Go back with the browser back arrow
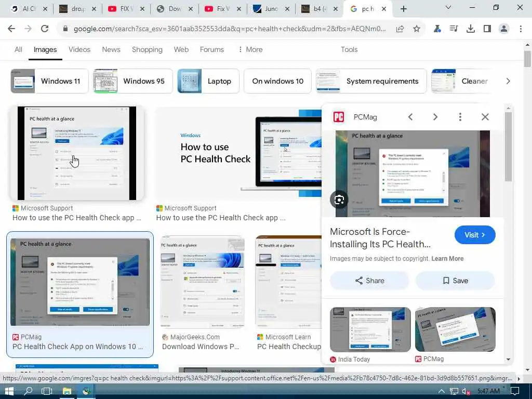Screen dimensions: 532x399 (x=11, y=29)
